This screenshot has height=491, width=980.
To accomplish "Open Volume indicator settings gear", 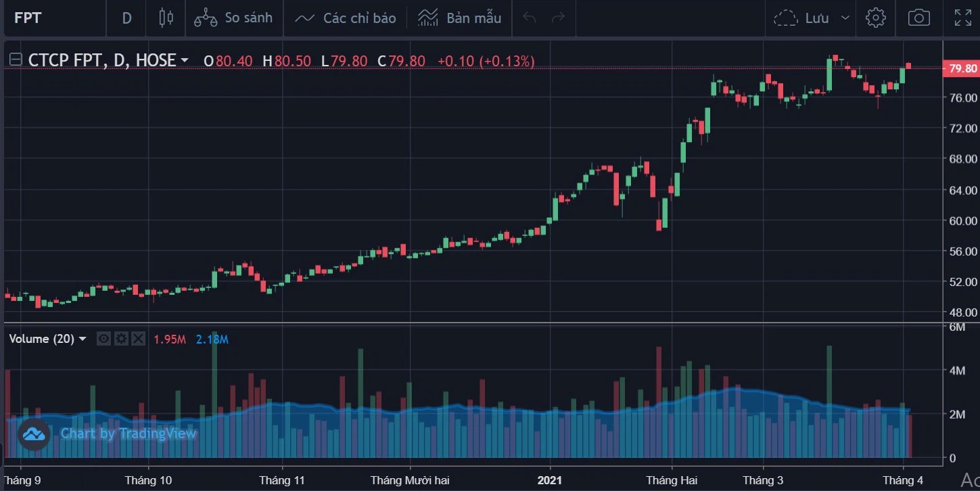I will 121,339.
